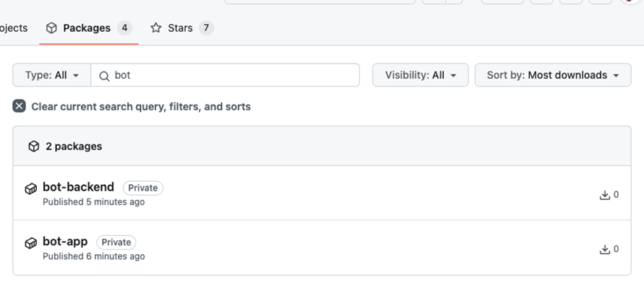Click the Packages tab cube icon
Screen dimensions: 644x291
tap(51, 28)
